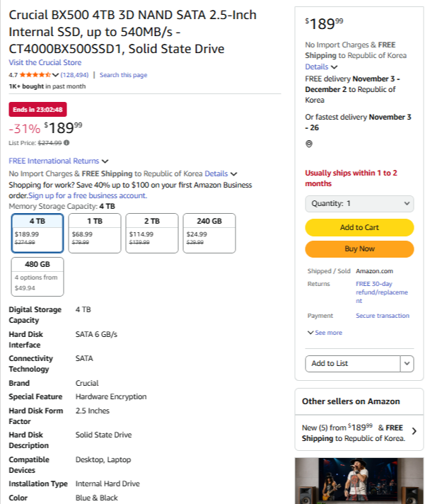The height and width of the screenshot is (504, 430).
Task: Select the 480 GB capacity option
Action: 37,276
